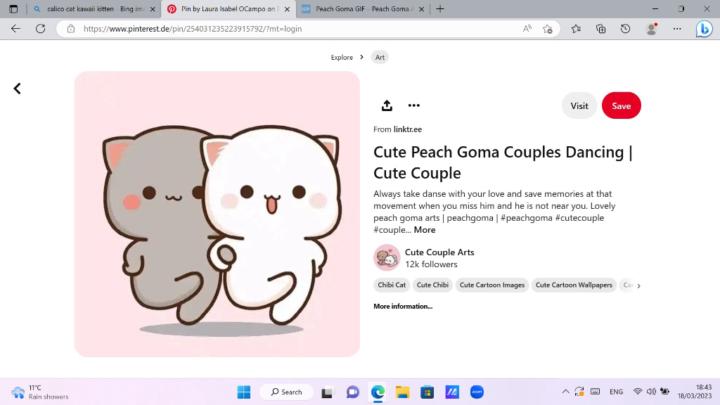Open the browser profile icon
Screen dimensions: 720x405
(x=651, y=29)
